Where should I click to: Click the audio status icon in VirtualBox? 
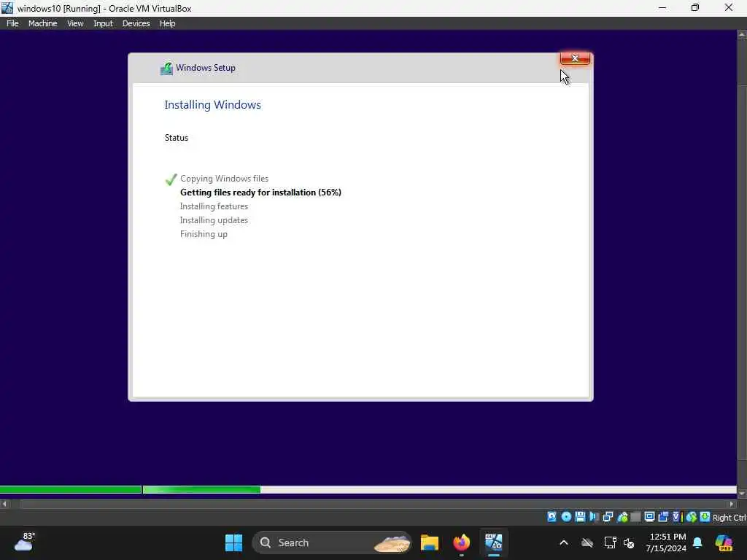(594, 517)
